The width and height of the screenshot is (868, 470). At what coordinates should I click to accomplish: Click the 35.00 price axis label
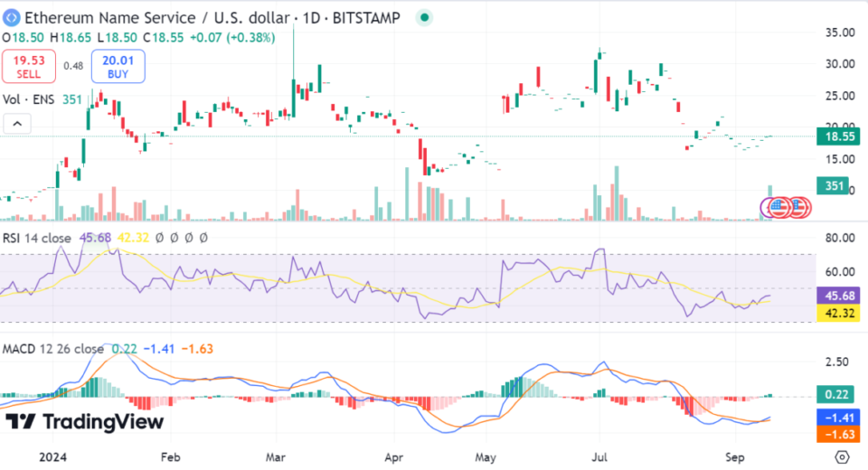(840, 33)
